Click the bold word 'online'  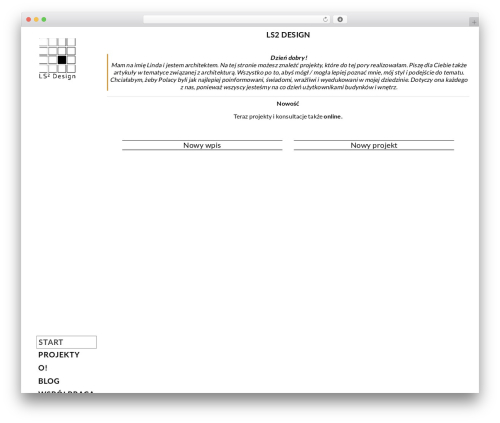tap(332, 117)
